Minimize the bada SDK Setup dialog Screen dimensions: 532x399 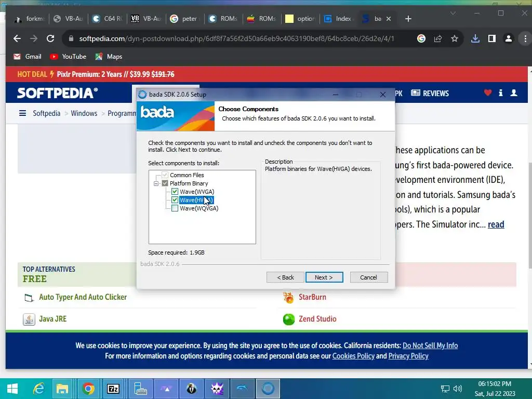pos(335,95)
